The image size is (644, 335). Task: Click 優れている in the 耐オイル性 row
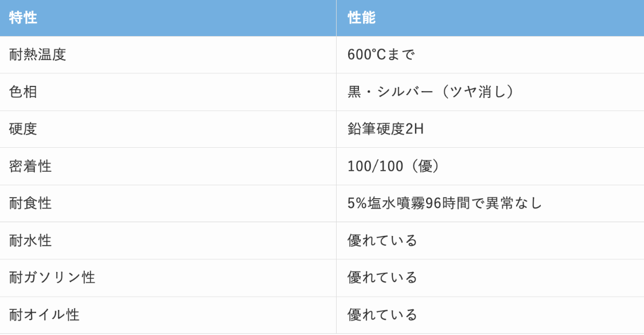pos(383,315)
